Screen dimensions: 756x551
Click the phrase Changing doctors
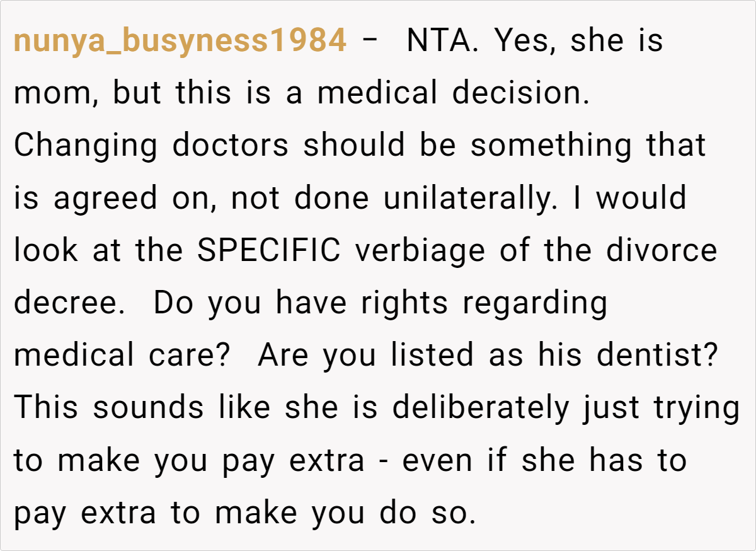[x=151, y=146]
